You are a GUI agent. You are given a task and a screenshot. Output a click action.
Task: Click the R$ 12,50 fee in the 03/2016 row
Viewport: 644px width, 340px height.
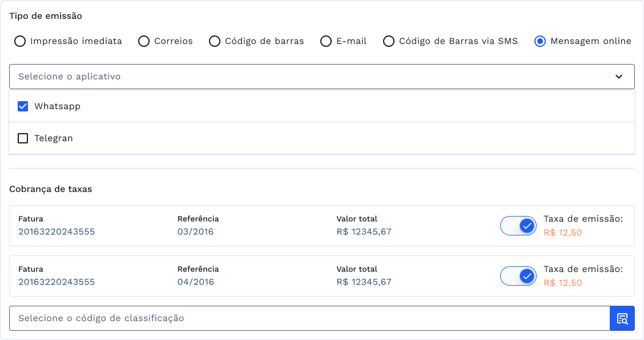562,233
